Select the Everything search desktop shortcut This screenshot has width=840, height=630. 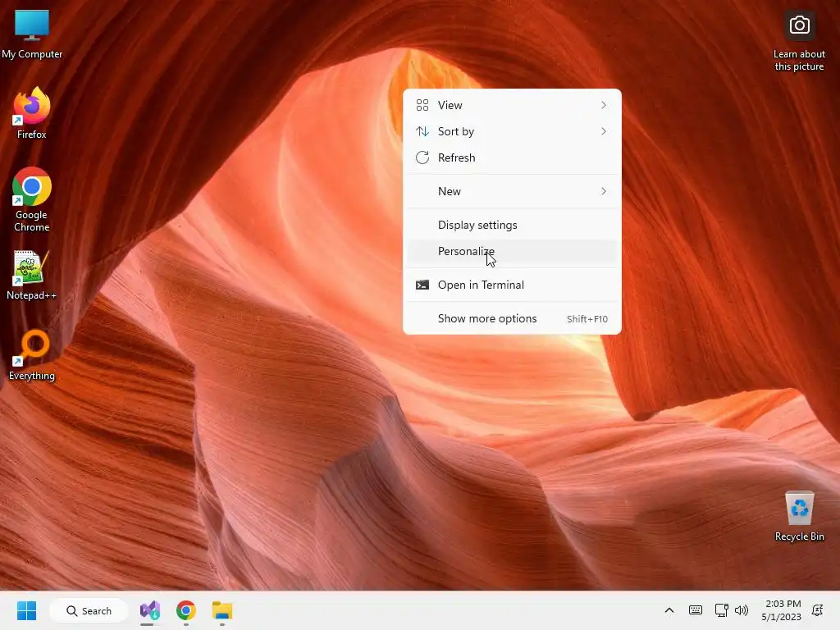pyautogui.click(x=32, y=354)
